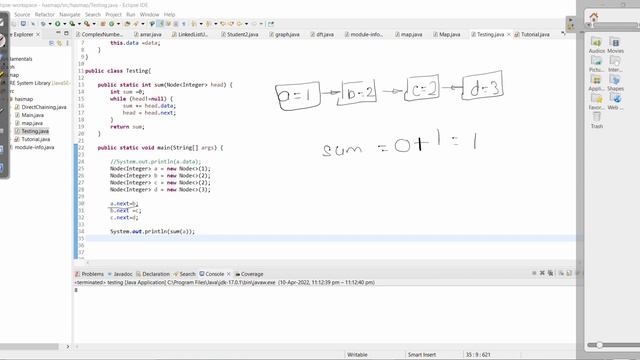Viewport: 640px width, 360px height.
Task: Open the External Tools dropdown arrow
Action: (x=94, y=24)
